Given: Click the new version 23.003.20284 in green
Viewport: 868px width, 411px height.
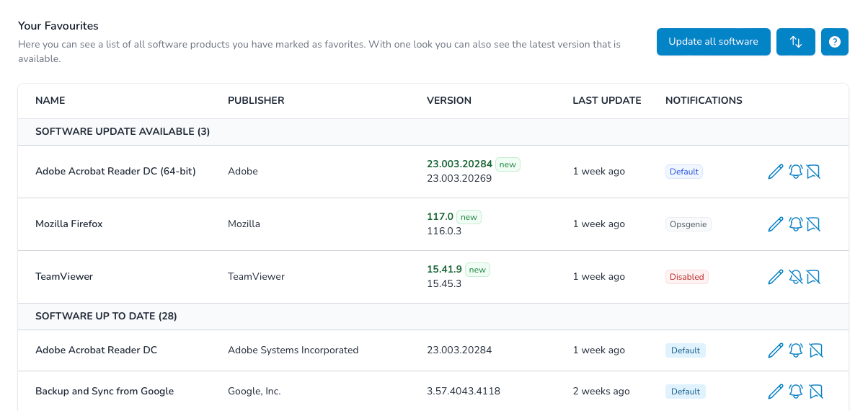Looking at the screenshot, I should (459, 164).
